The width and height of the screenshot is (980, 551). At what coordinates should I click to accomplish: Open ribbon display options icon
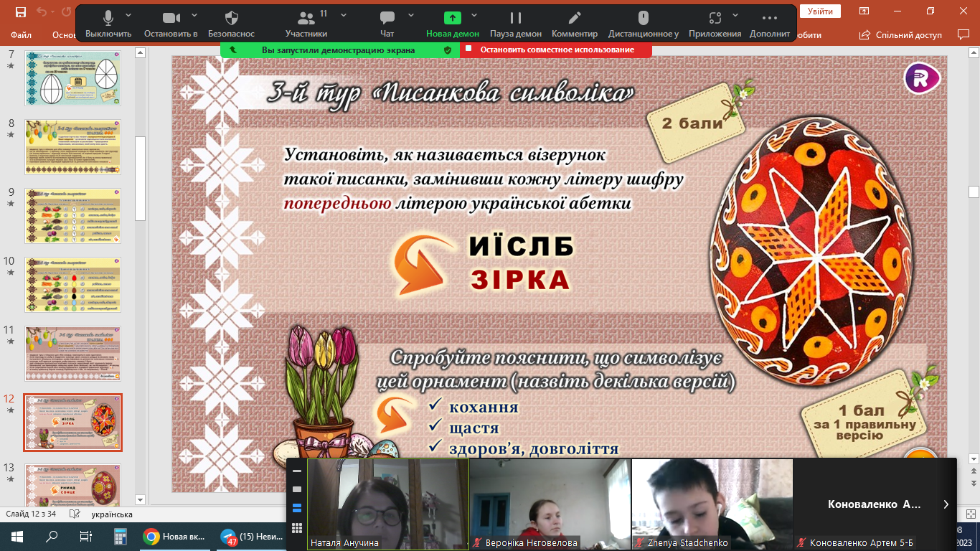coord(864,11)
